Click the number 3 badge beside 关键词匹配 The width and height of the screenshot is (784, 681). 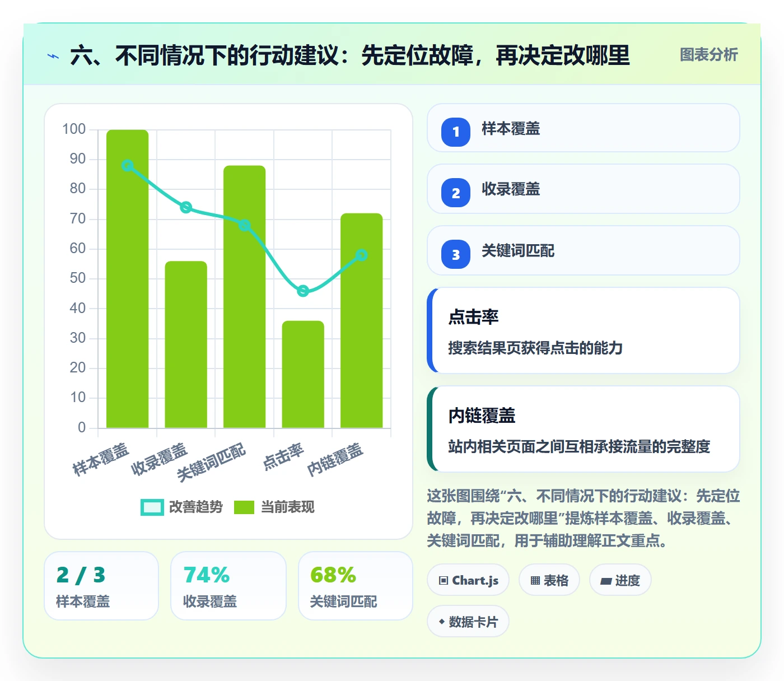(x=456, y=254)
